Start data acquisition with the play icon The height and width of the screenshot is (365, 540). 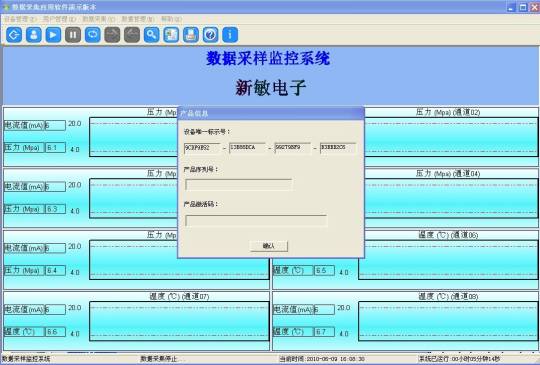point(53,35)
